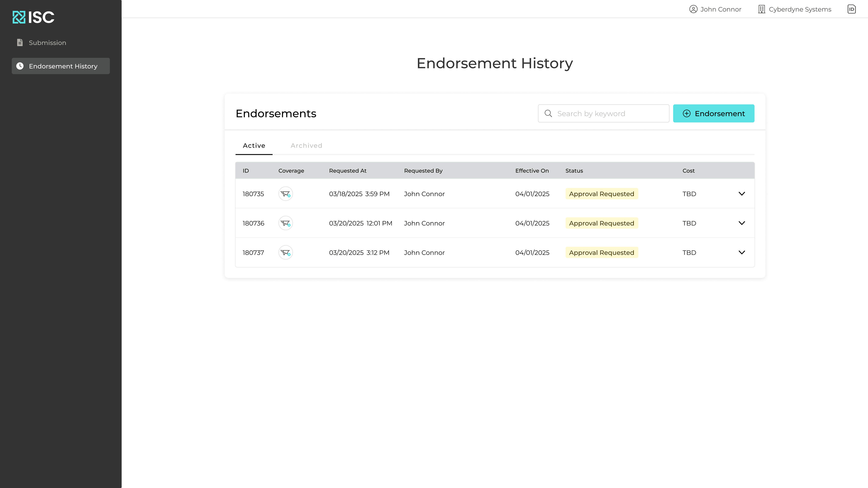Click the coverage icon for endorsement 180737
Screen dimensions: 868x488
pyautogui.click(x=285, y=252)
